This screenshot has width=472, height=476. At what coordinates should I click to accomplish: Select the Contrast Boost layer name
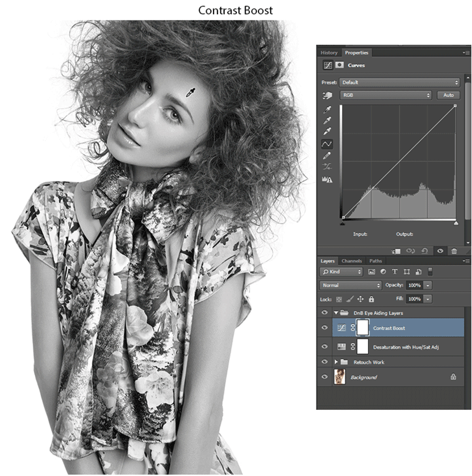389,328
